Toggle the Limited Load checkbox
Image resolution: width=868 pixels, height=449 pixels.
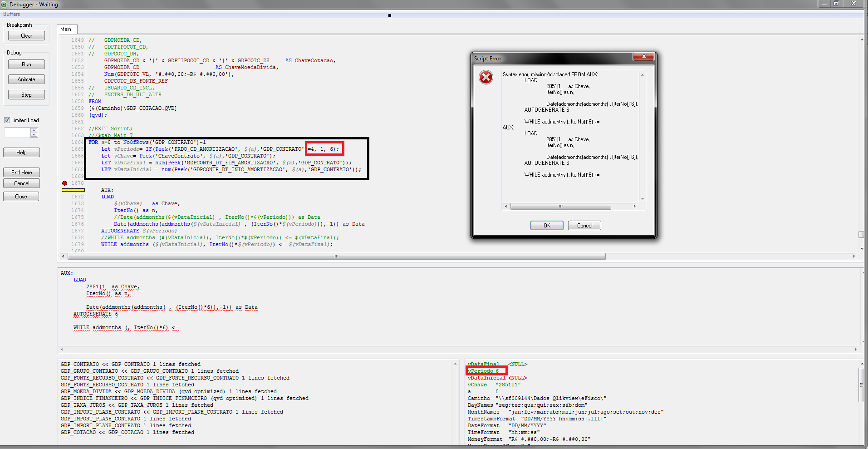(x=7, y=120)
